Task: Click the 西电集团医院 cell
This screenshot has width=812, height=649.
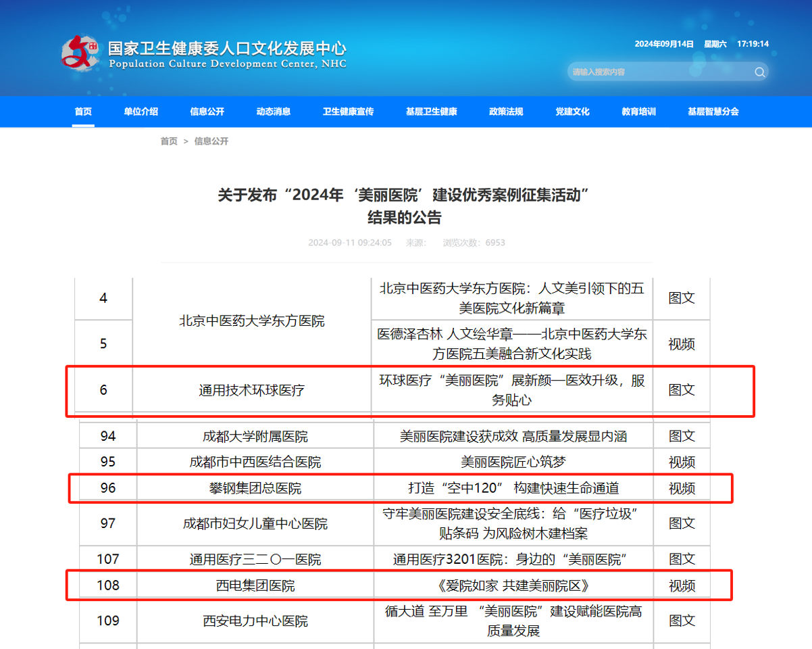Action: click(255, 585)
